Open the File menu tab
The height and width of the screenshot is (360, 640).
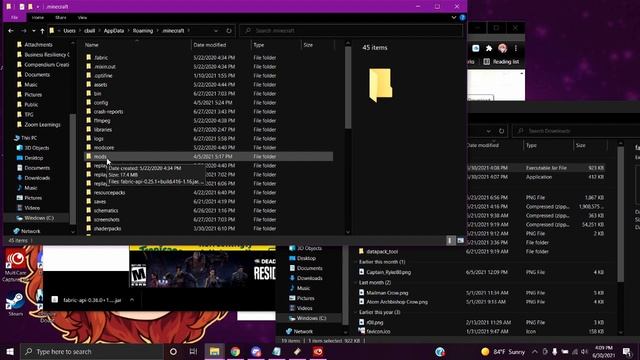pos(14,18)
